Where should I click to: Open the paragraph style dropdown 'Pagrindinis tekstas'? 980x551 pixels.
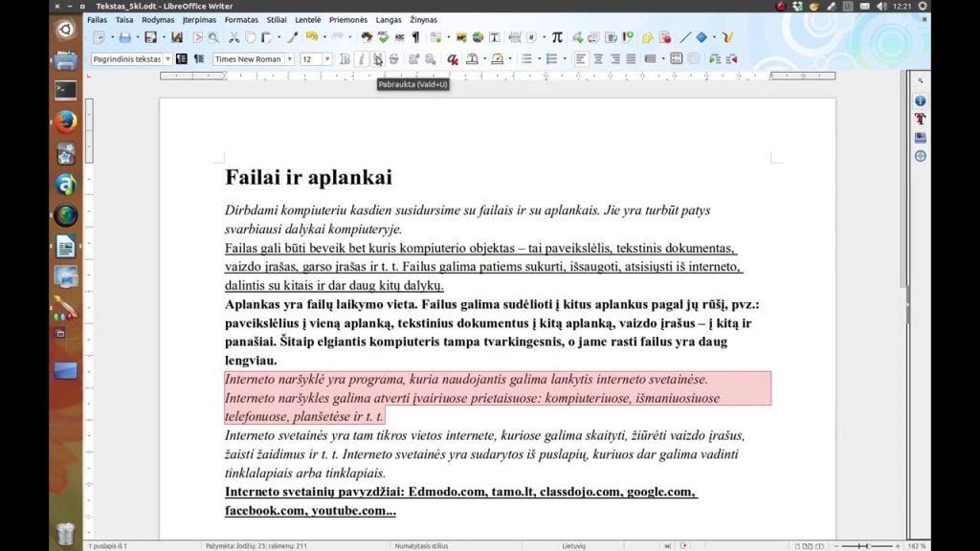(x=167, y=59)
